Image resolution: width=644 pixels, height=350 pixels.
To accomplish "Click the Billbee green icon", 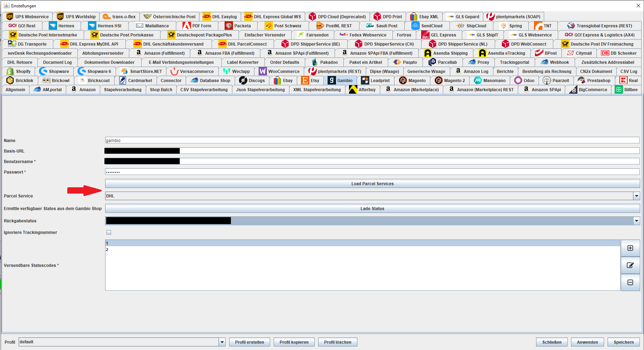I will pos(618,89).
